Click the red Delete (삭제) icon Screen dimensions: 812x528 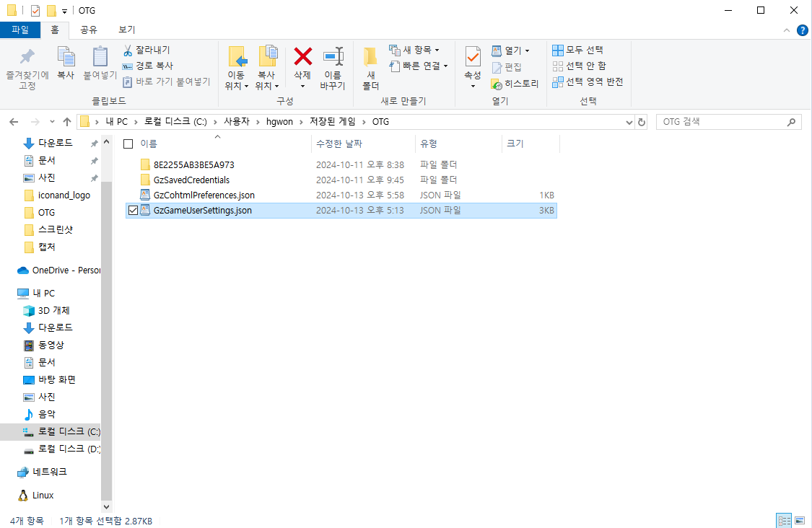302,57
